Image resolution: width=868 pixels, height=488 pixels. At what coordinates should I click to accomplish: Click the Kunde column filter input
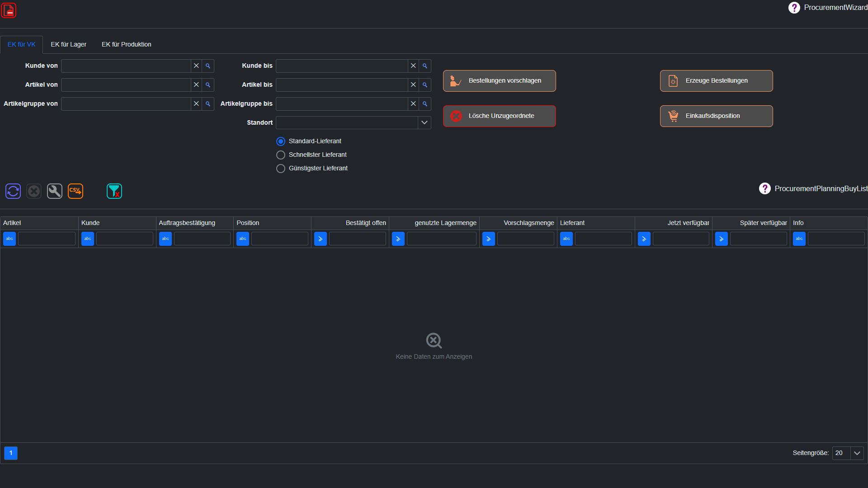pyautogui.click(x=125, y=239)
